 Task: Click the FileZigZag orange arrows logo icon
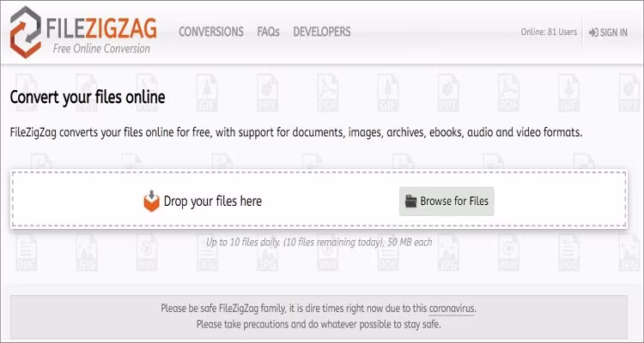click(x=27, y=32)
